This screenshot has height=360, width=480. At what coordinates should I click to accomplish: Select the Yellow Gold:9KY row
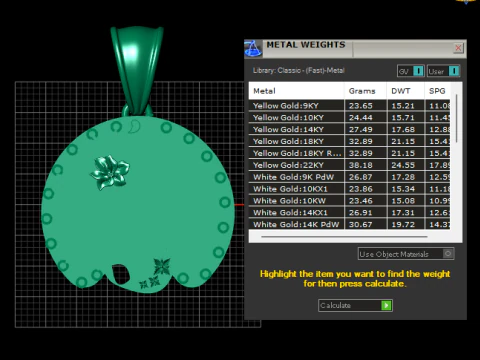tap(349, 106)
